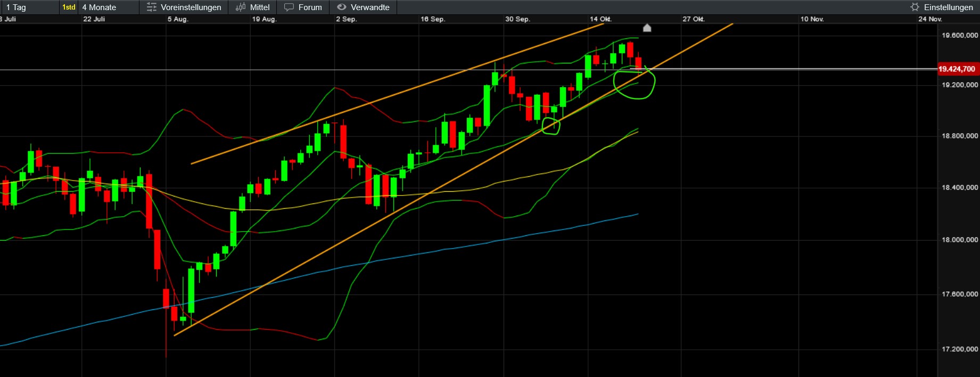Screen dimensions: 980x377
Task: Click the 19 Aug. date label
Action: point(264,19)
